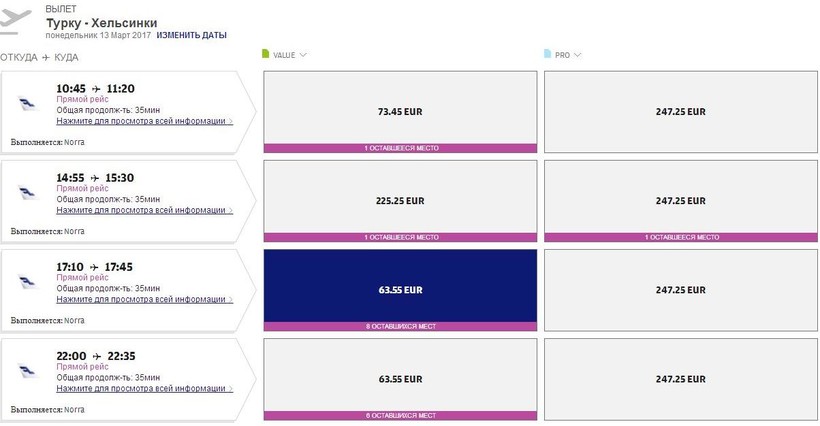Click airline logo of the 14:55 flight
The width and height of the screenshot is (820, 426).
coord(27,193)
